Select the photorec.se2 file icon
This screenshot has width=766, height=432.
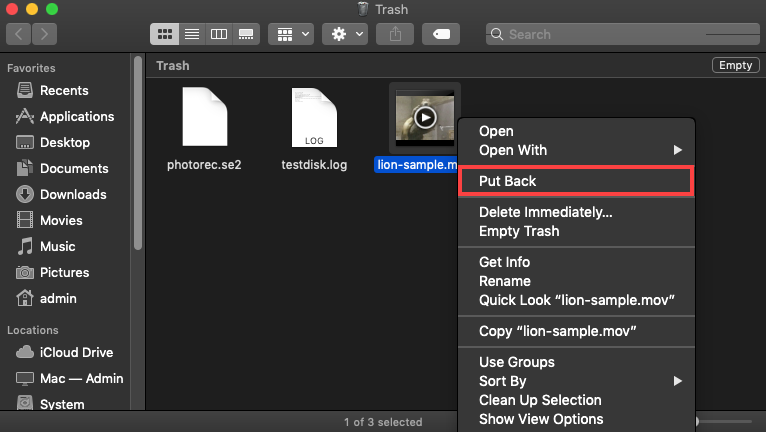point(205,117)
